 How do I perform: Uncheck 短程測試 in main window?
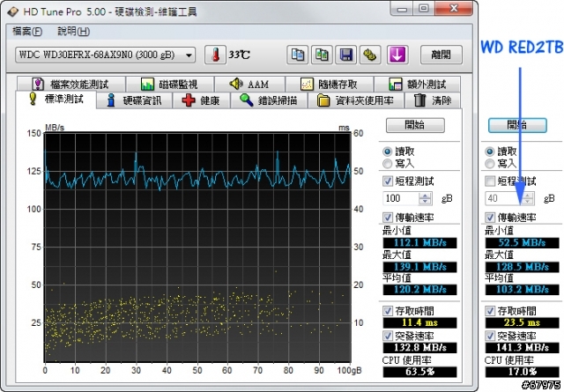388,181
